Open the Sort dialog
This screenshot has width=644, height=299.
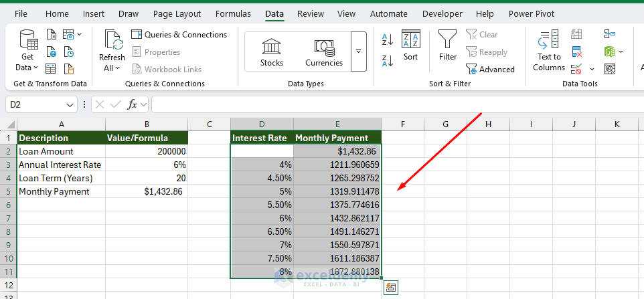pos(411,45)
